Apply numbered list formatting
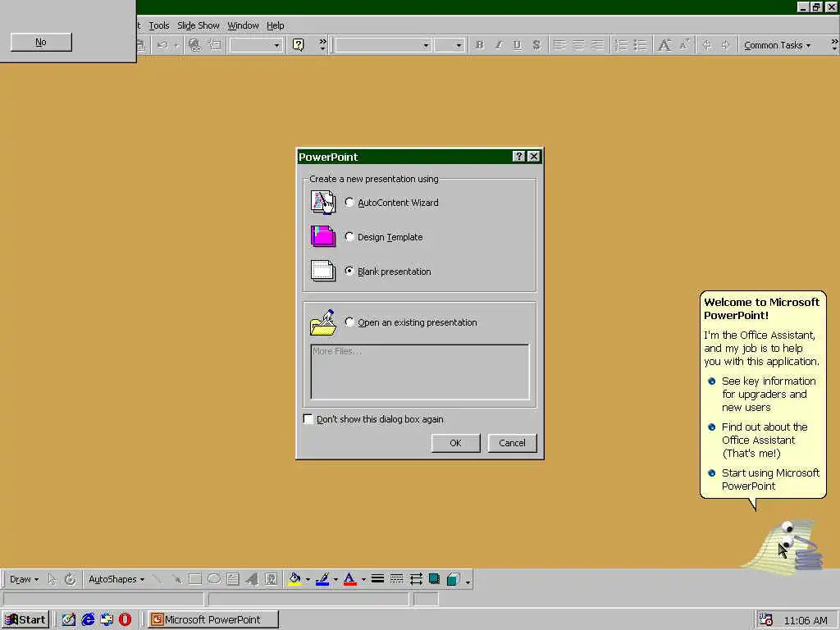The width and height of the screenshot is (840, 630). point(620,46)
